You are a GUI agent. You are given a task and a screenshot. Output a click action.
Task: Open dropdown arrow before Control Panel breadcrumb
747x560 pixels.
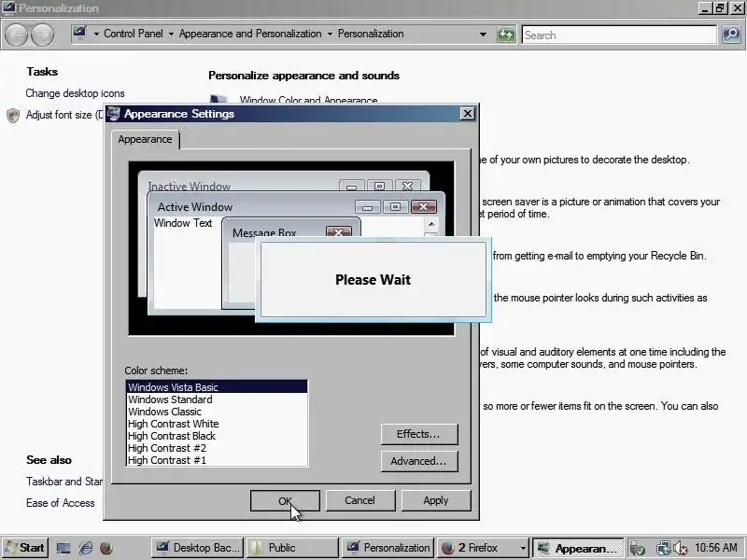click(x=96, y=34)
